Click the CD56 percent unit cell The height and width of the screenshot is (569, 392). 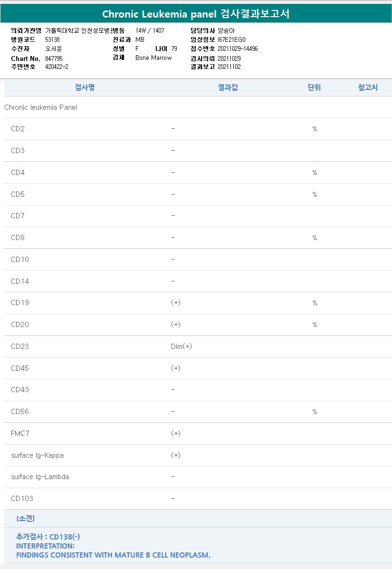(315, 412)
